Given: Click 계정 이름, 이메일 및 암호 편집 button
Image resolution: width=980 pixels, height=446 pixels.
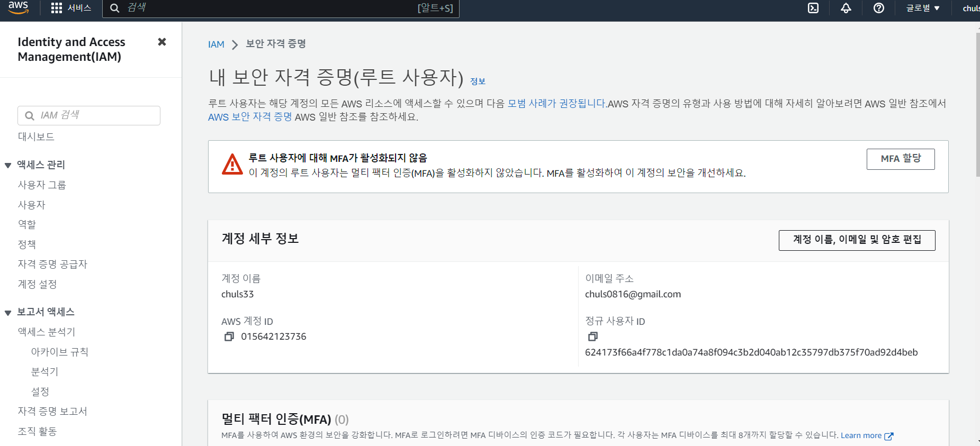Looking at the screenshot, I should click(857, 240).
